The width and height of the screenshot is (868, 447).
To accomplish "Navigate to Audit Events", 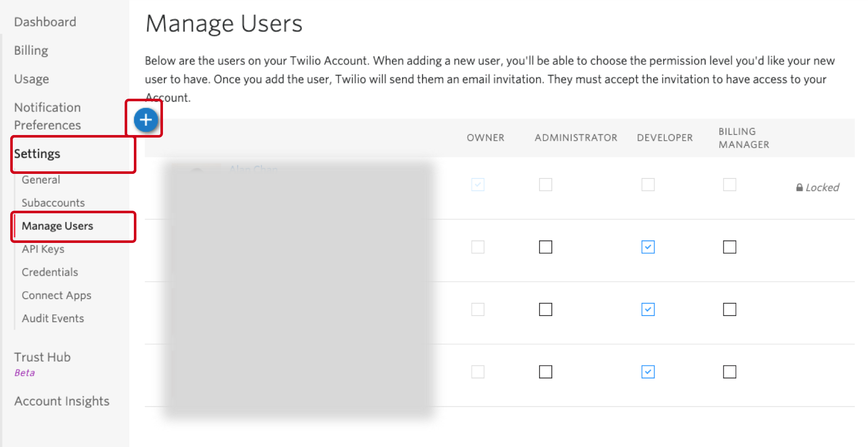I will 53,319.
